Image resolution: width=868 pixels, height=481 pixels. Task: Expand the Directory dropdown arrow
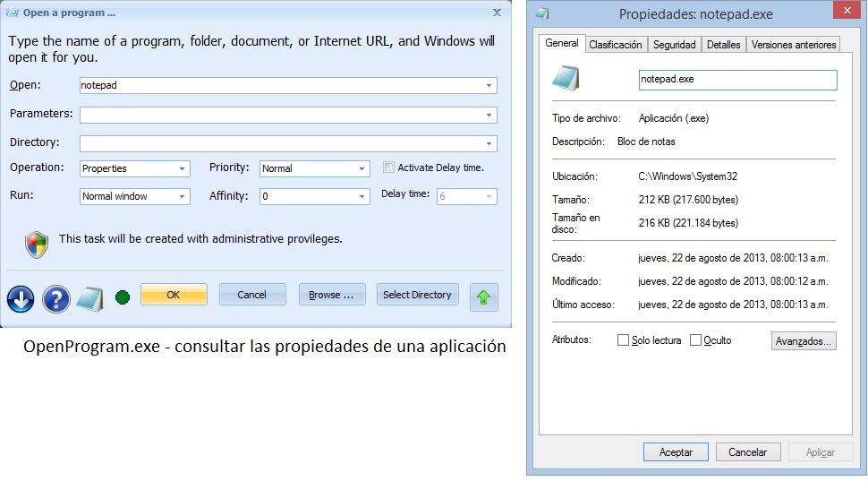click(x=489, y=143)
